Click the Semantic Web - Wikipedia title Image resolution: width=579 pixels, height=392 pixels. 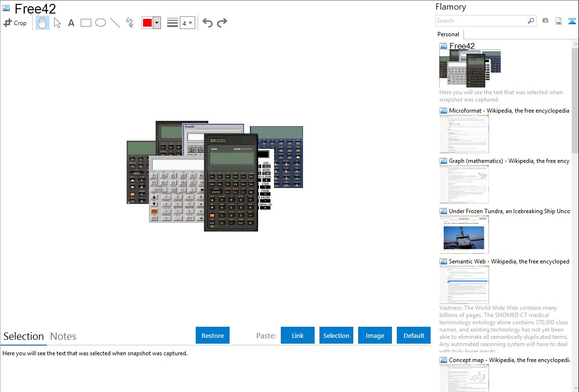coord(509,261)
